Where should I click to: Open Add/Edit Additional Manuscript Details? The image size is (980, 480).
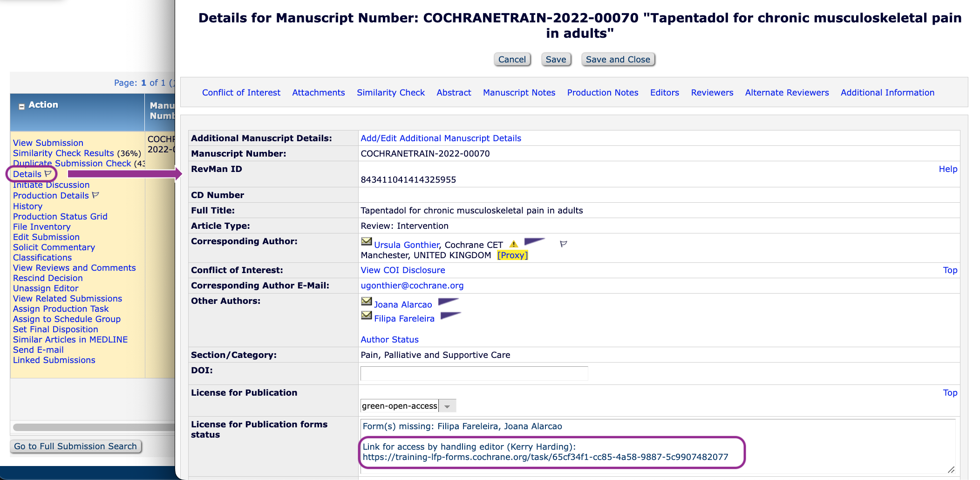(x=441, y=138)
